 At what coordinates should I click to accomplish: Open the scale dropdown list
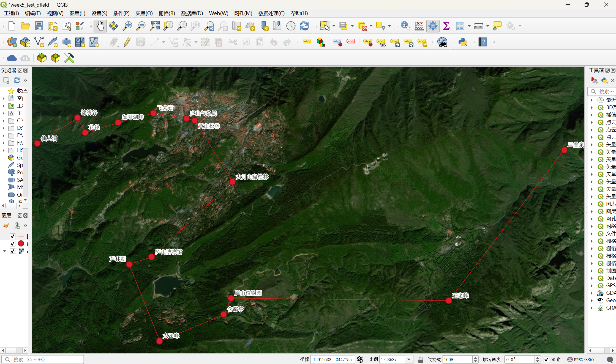click(409, 360)
